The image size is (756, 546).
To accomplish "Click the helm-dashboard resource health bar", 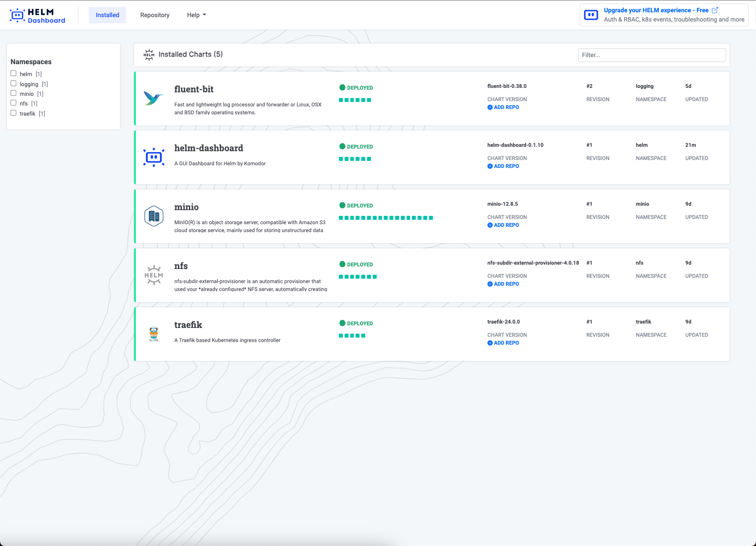I will (355, 159).
